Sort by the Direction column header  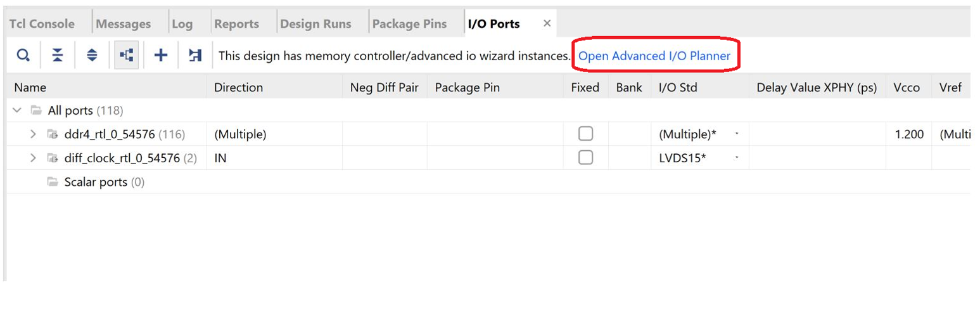click(x=238, y=87)
